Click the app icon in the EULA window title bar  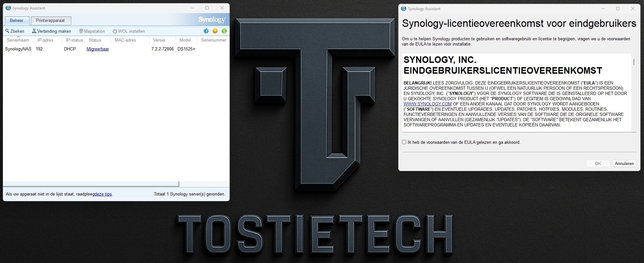[x=404, y=9]
